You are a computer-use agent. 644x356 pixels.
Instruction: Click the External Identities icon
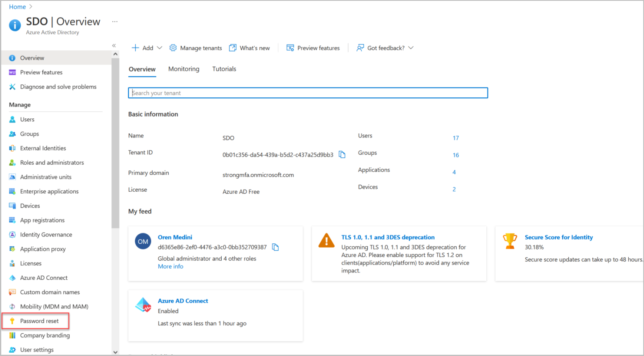point(12,148)
